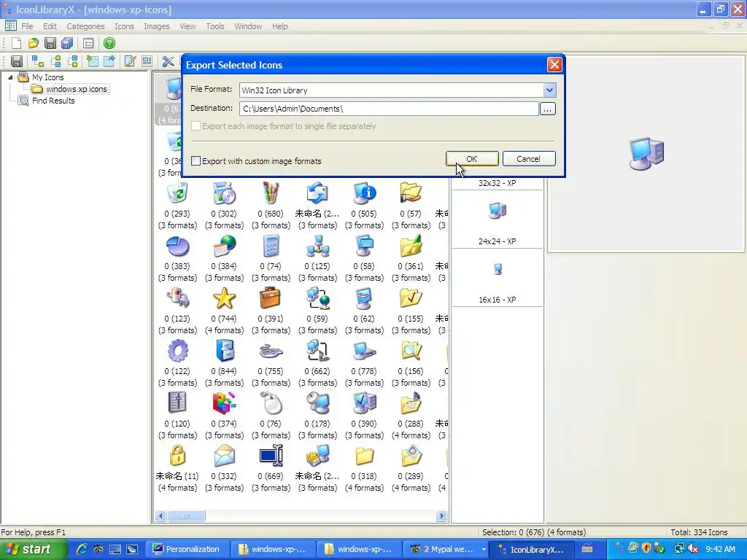The height and width of the screenshot is (560, 747).
Task: Click the muted volume tray icon
Action: point(693,549)
